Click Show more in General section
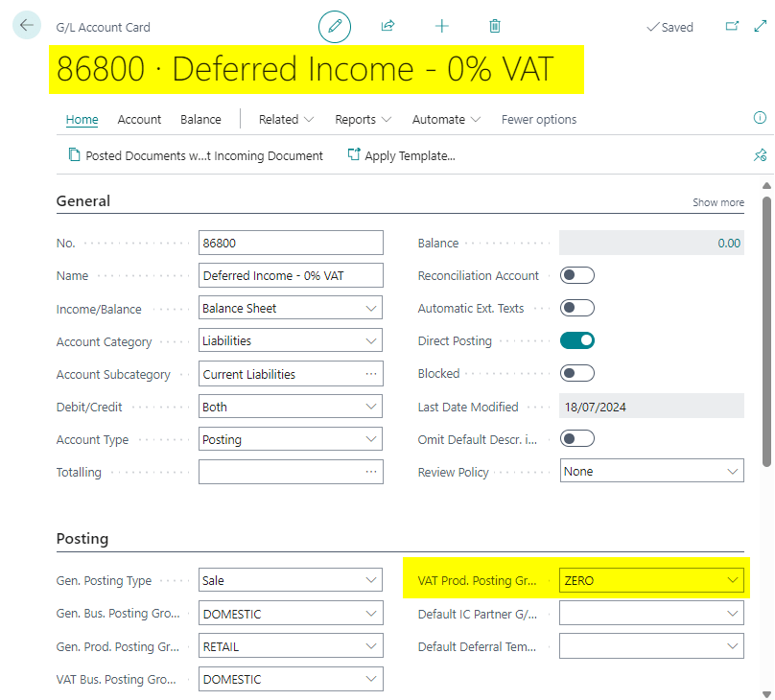The image size is (775, 700). (x=717, y=202)
